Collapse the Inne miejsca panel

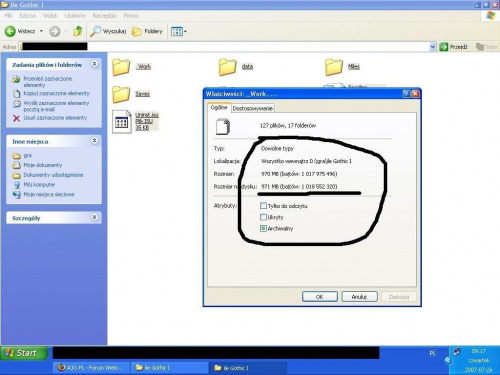[x=95, y=141]
